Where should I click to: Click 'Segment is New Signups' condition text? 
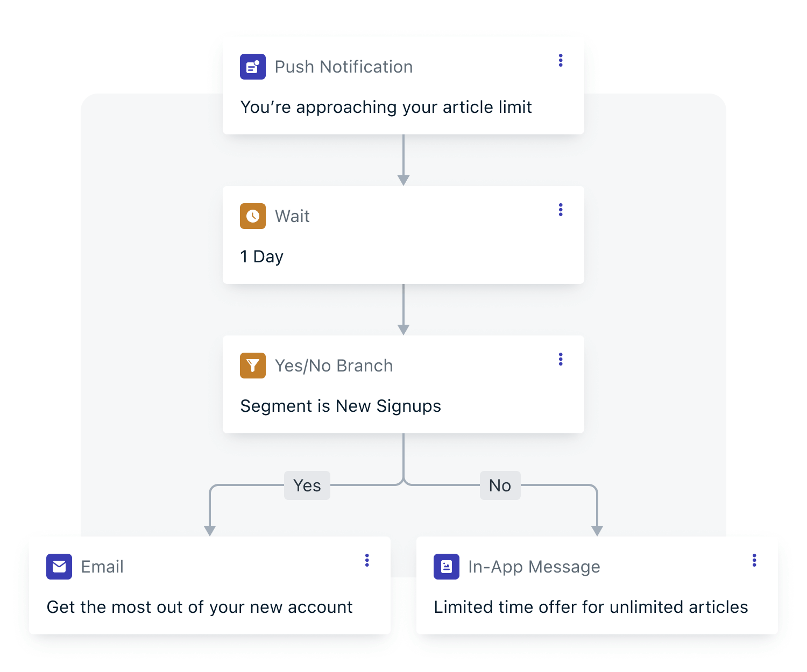tap(340, 406)
